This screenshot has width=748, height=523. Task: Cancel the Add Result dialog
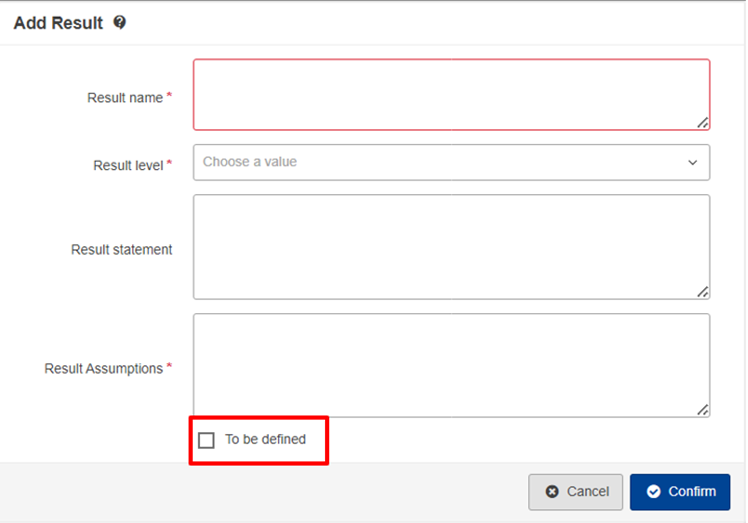575,492
